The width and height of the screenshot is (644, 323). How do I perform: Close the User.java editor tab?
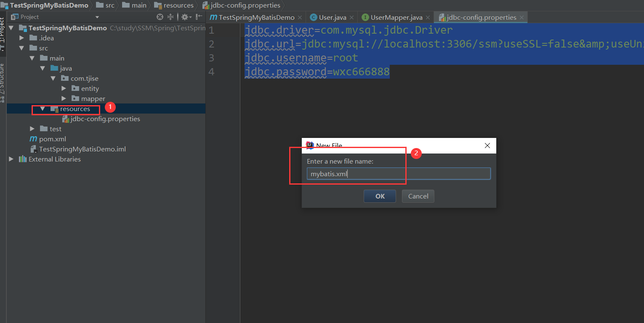tap(351, 18)
